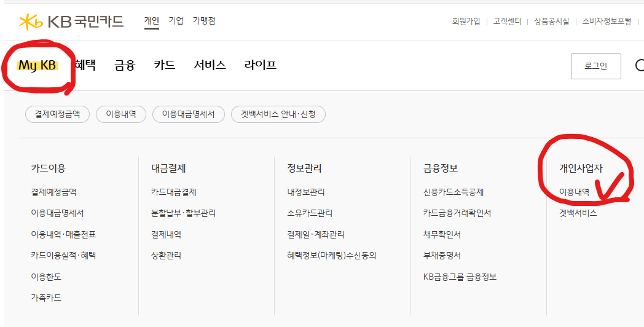Open 카드금융거래확인서 link
The height and width of the screenshot is (327, 644).
tap(457, 213)
